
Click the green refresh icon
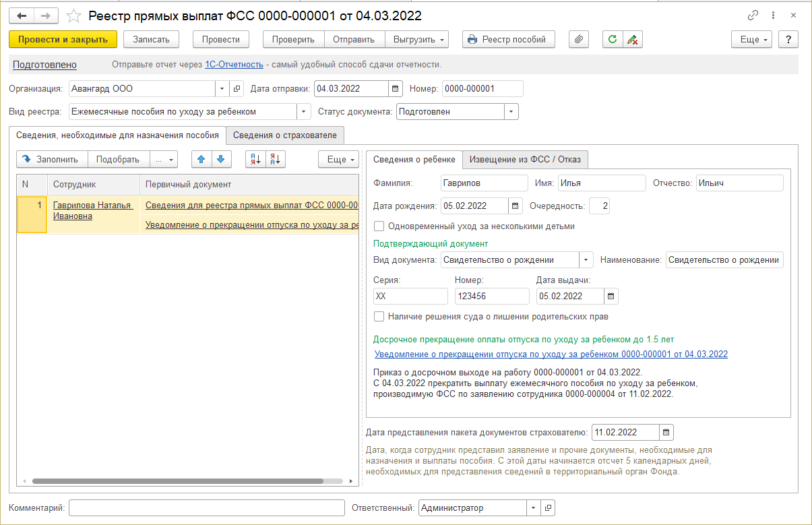(x=613, y=40)
